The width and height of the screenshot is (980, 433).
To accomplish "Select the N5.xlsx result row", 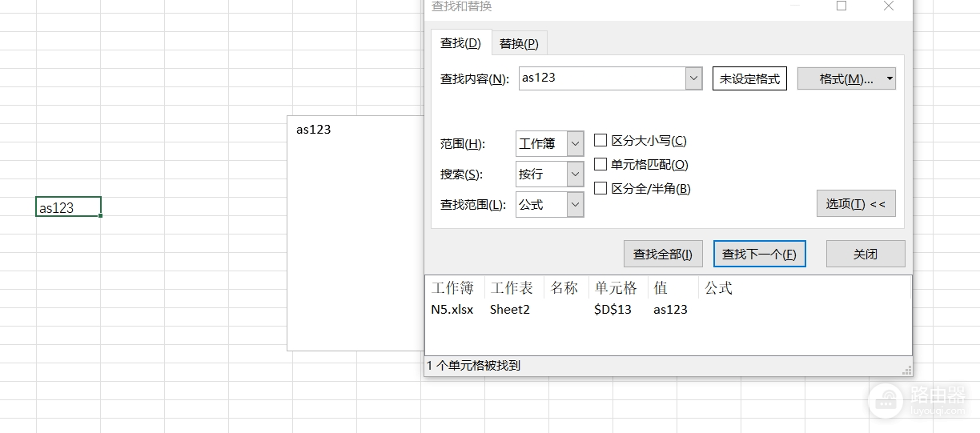I will (x=668, y=310).
